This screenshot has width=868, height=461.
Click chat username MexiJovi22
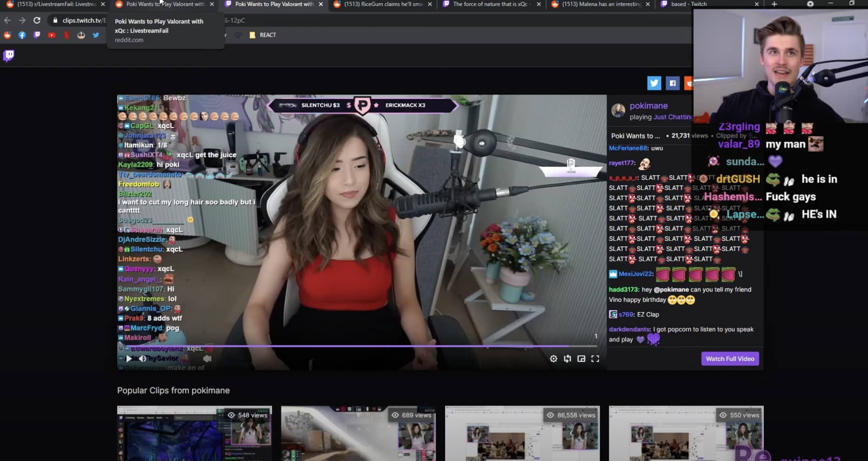point(636,274)
